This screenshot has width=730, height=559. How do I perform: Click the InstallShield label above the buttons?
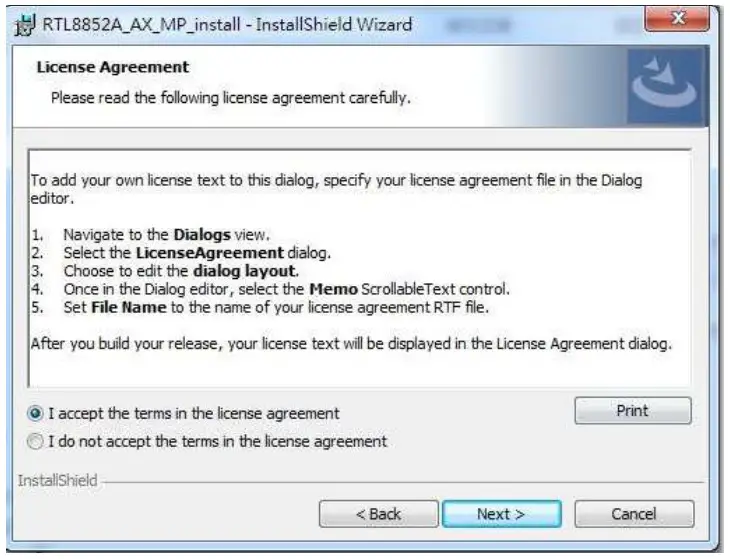point(58,481)
